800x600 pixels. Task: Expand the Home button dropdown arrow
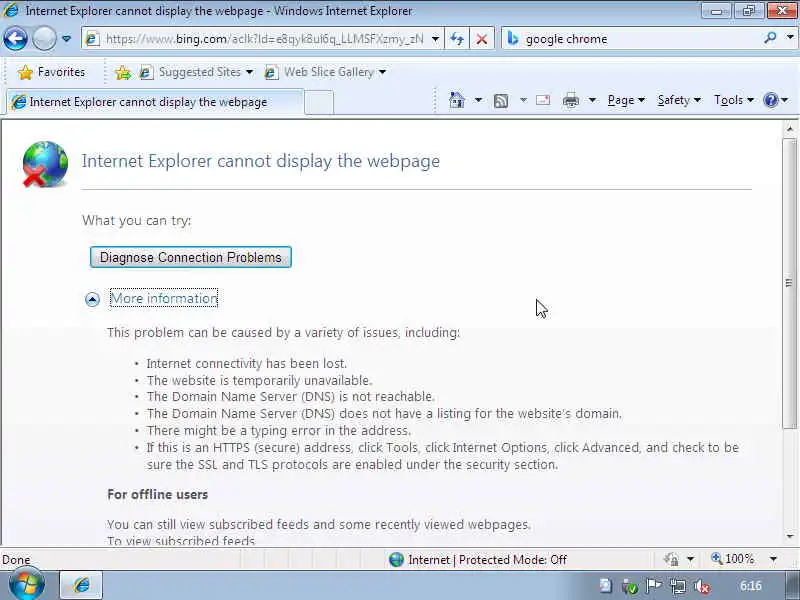tap(478, 100)
